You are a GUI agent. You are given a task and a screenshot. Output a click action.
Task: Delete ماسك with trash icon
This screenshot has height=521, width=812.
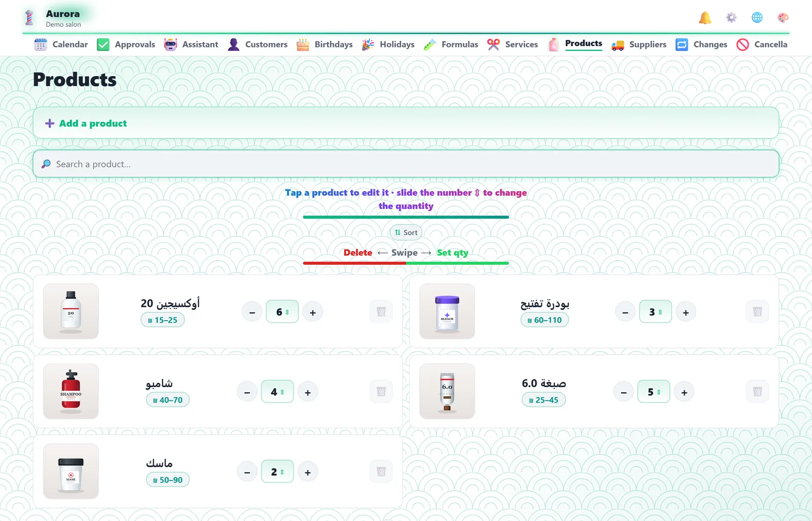381,471
